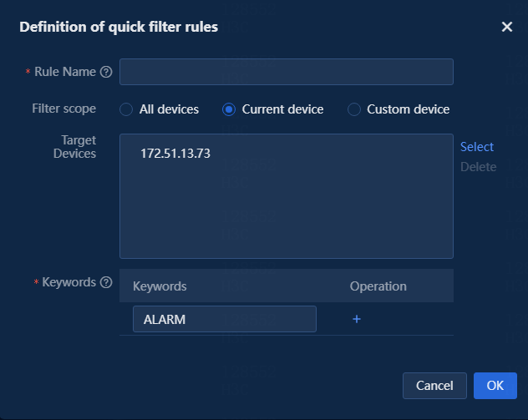The image size is (528, 420).
Task: Click the Keywords column header
Action: click(x=160, y=286)
